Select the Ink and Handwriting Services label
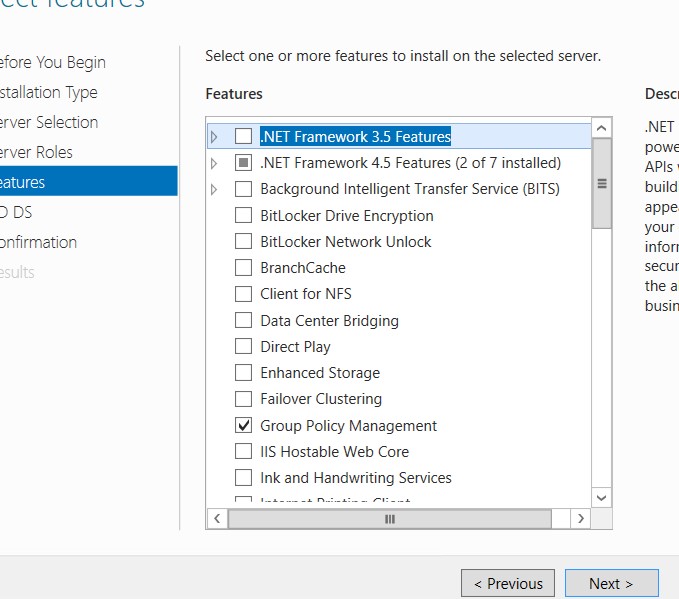 (356, 478)
